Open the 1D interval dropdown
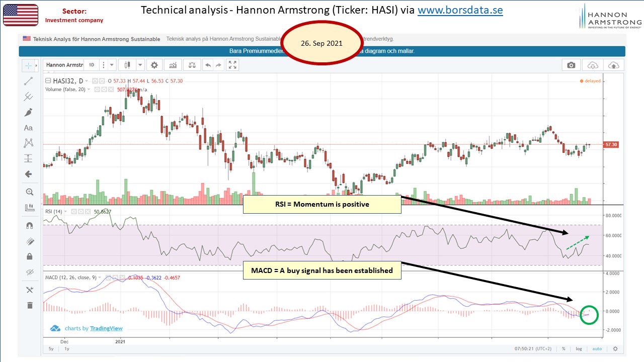This screenshot has height=362, width=644. (92, 65)
